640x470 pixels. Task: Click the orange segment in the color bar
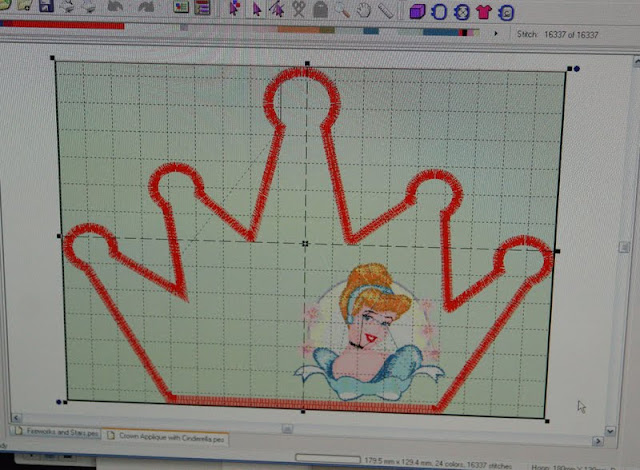tap(298, 29)
